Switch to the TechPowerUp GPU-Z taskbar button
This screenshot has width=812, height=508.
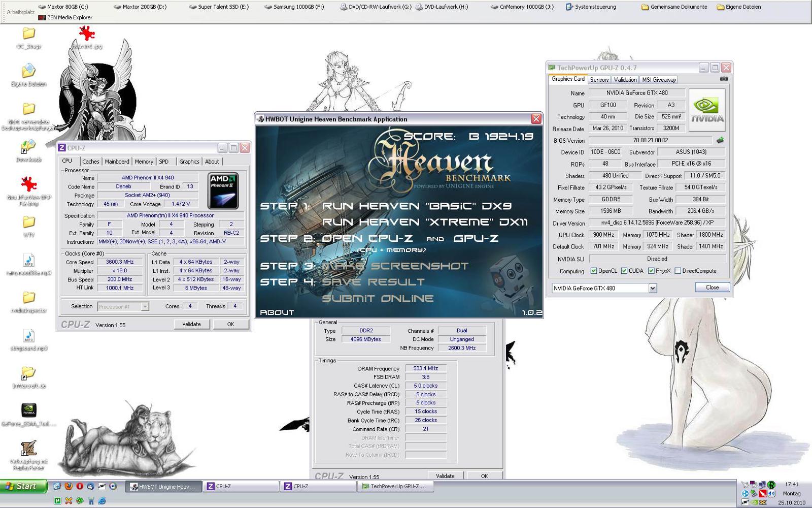395,486
